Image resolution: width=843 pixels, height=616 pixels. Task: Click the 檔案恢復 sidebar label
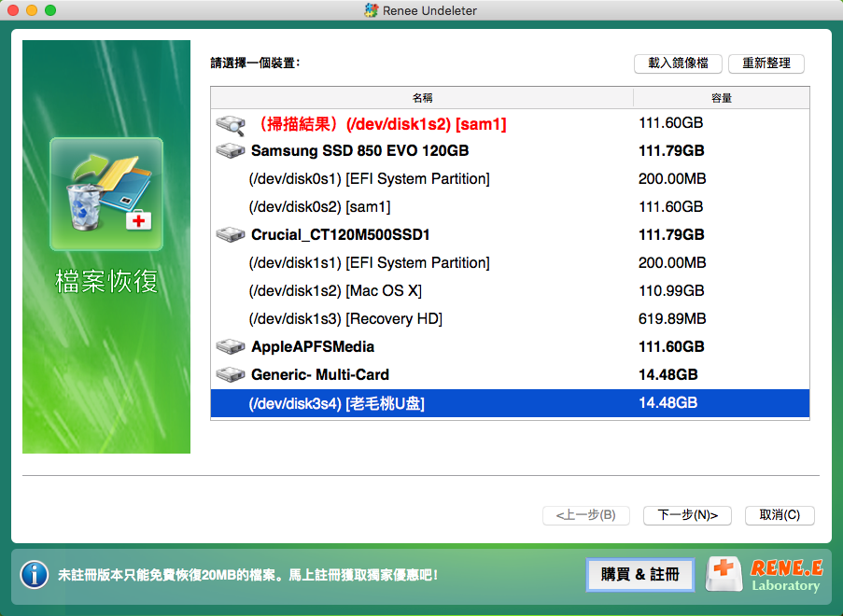[106, 281]
